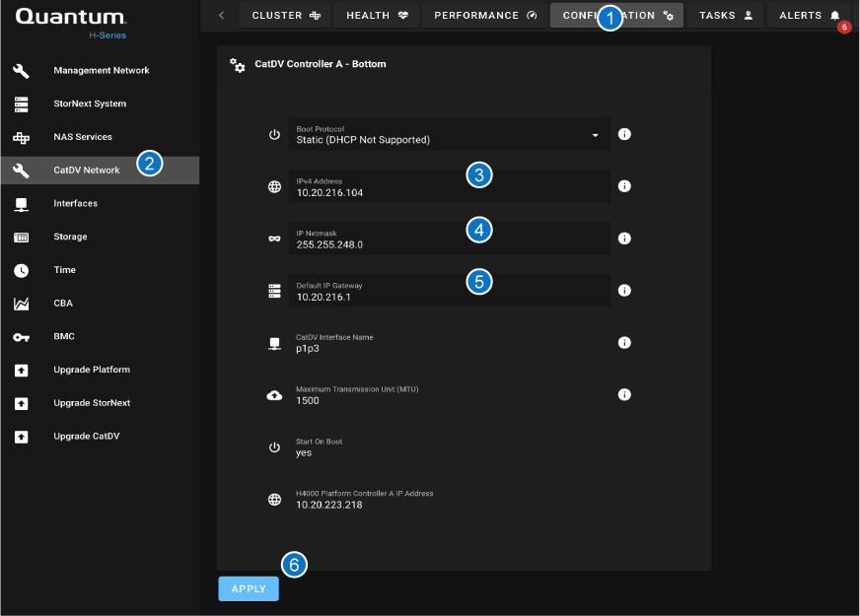Open the Boot Protocol dropdown

[449, 134]
